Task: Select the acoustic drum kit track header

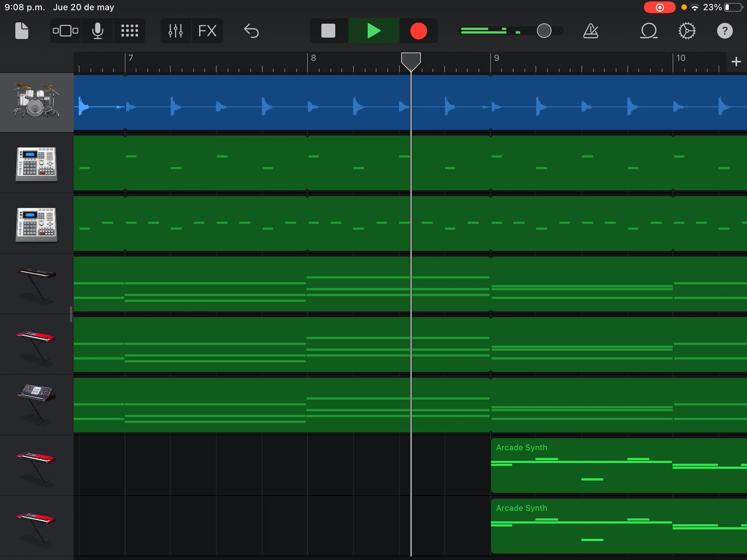Action: [x=37, y=102]
